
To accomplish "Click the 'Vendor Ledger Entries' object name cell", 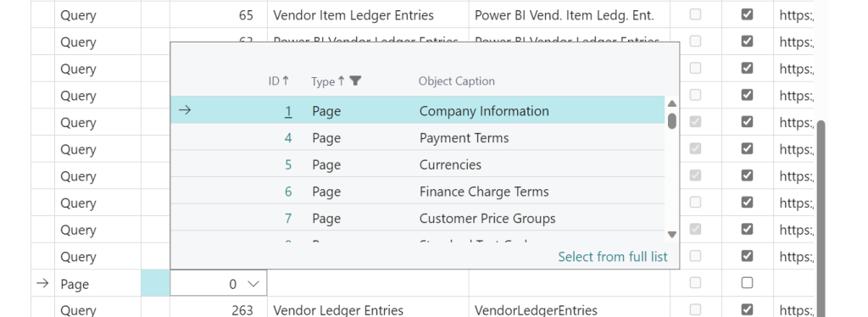I will click(368, 310).
